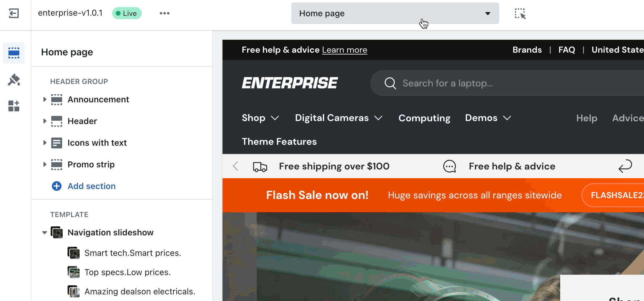644x301 pixels.
Task: Click the Search for a laptop field
Action: coord(507,83)
